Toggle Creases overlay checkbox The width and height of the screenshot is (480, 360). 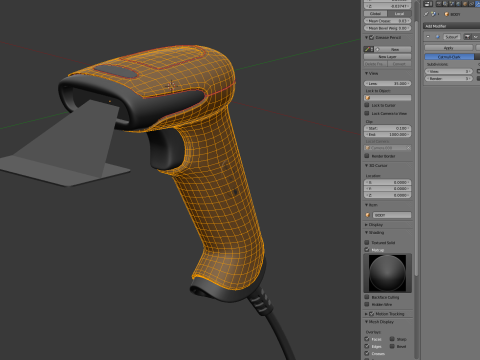pyautogui.click(x=367, y=353)
